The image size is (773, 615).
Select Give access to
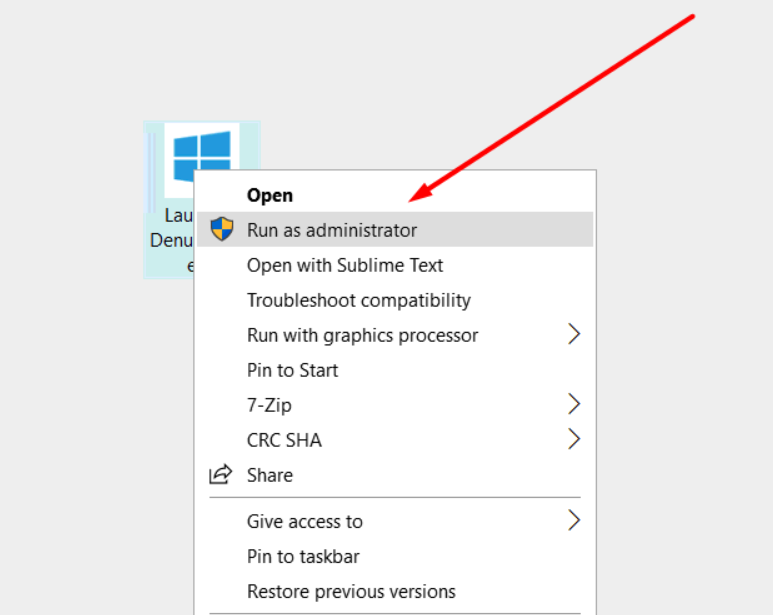pyautogui.click(x=304, y=521)
